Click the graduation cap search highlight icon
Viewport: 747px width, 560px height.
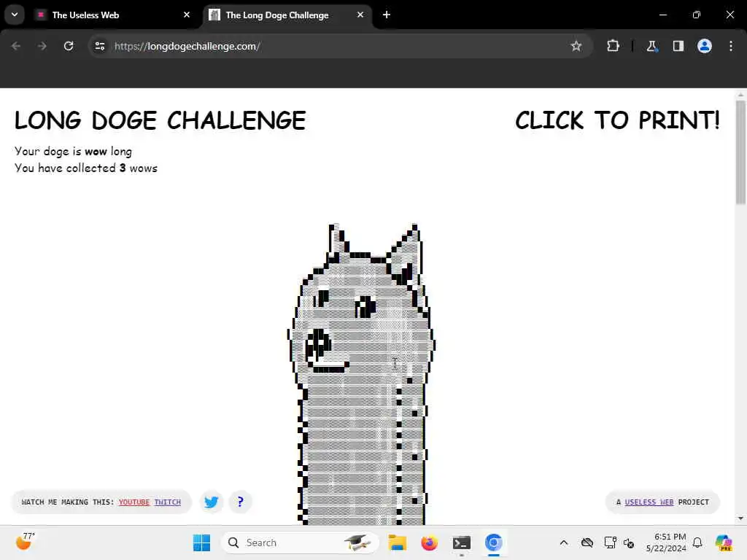tap(357, 542)
